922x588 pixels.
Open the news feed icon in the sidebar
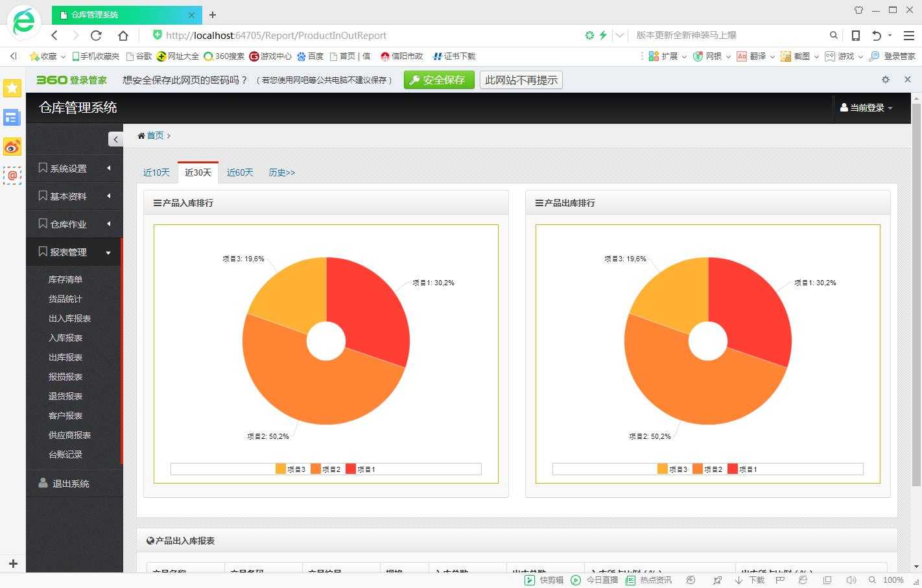[12, 117]
